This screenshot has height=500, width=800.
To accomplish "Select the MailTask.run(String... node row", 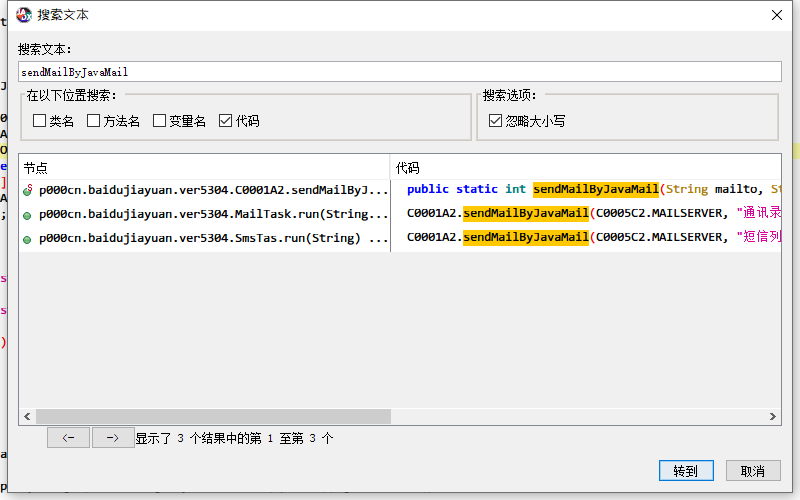I will 205,214.
